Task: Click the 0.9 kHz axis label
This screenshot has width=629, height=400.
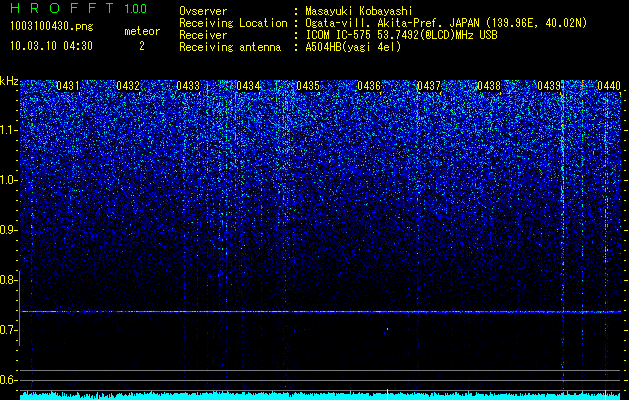Action: (x=9, y=230)
